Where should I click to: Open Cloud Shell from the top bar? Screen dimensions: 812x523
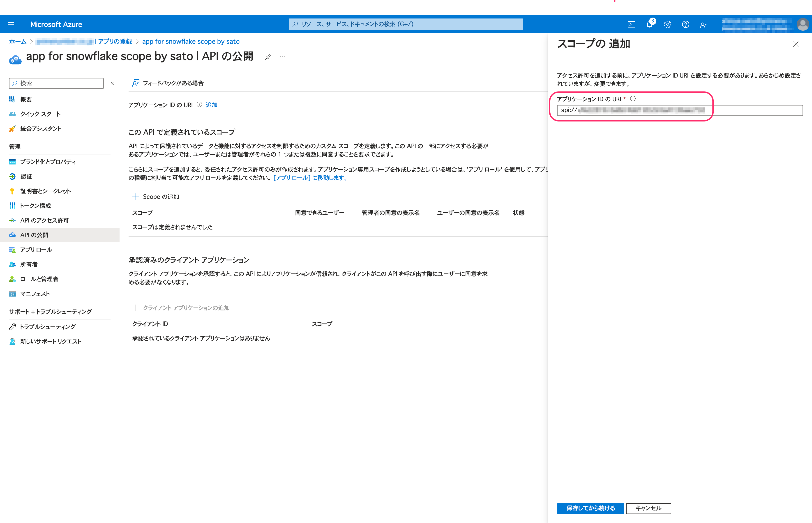[632, 24]
